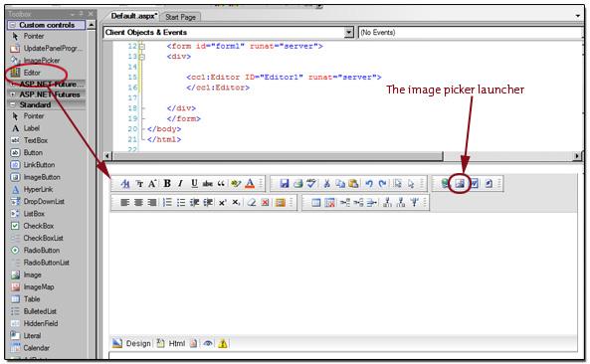Click the delete table icon

(x=329, y=203)
